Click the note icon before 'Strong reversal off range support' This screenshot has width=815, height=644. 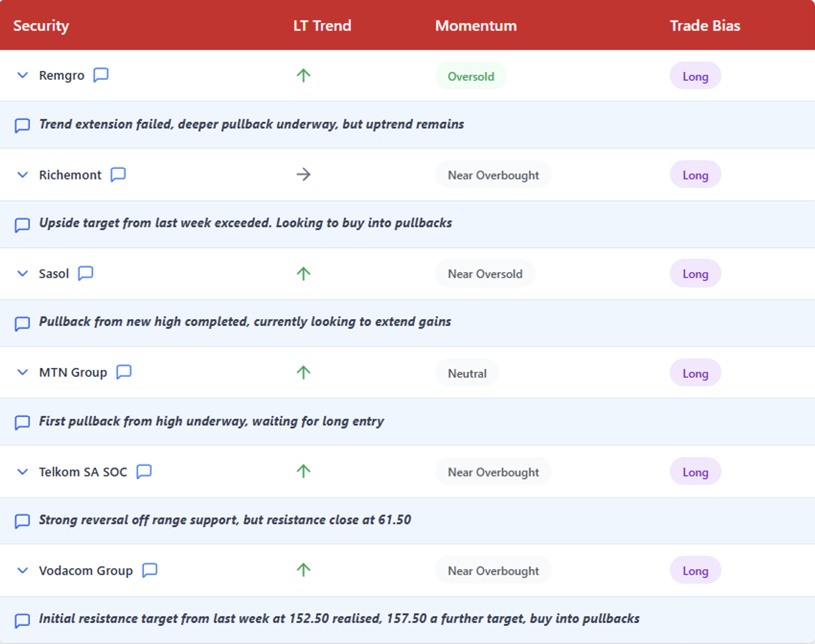point(22,521)
